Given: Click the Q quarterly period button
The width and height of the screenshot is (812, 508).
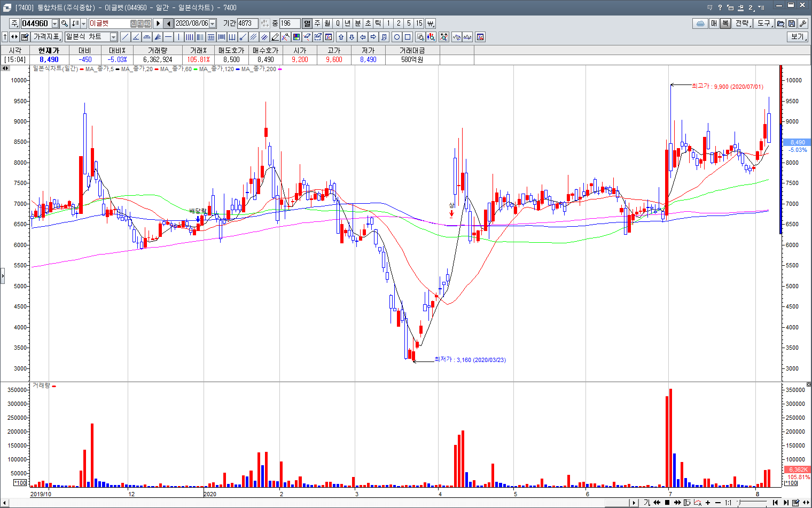Looking at the screenshot, I should pyautogui.click(x=338, y=24).
